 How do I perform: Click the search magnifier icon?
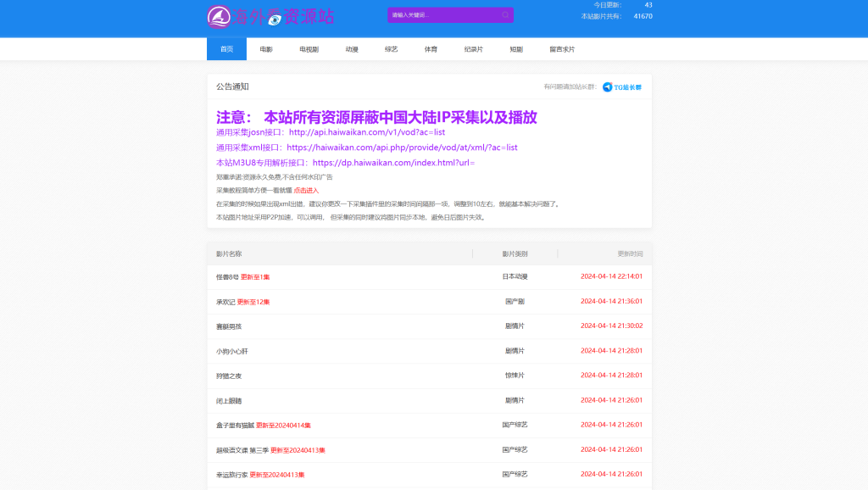504,15
